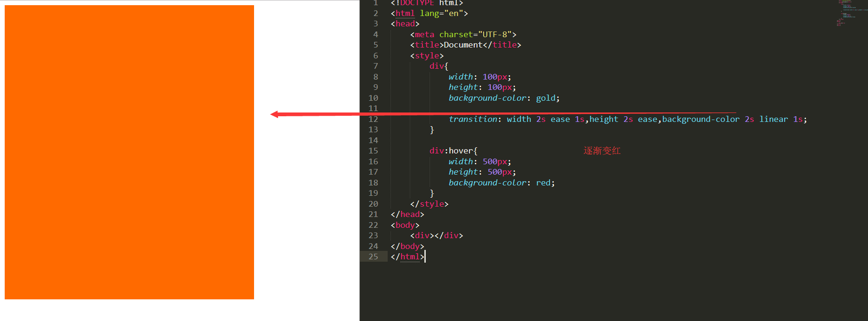
Task: Click line number 15 in the gutter
Action: [373, 151]
